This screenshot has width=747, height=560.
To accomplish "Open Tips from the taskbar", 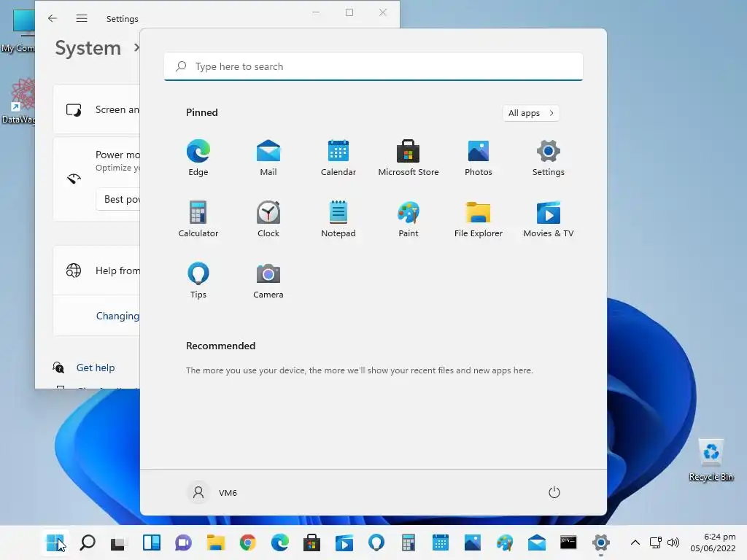I will point(376,542).
